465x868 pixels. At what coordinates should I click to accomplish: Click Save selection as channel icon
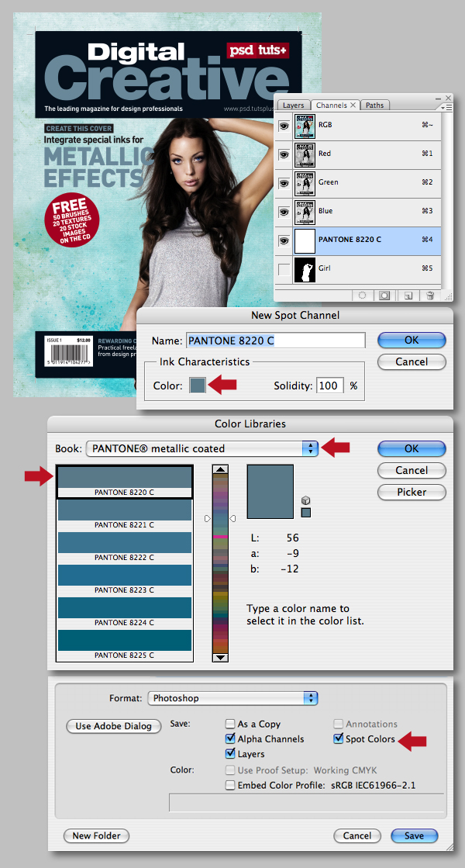click(x=384, y=295)
